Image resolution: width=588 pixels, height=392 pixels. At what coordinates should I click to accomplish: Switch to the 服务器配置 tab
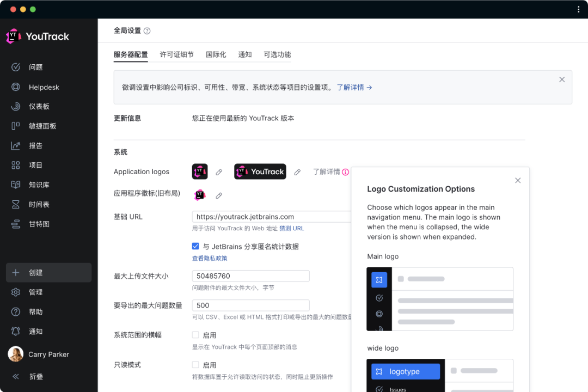[x=131, y=55]
